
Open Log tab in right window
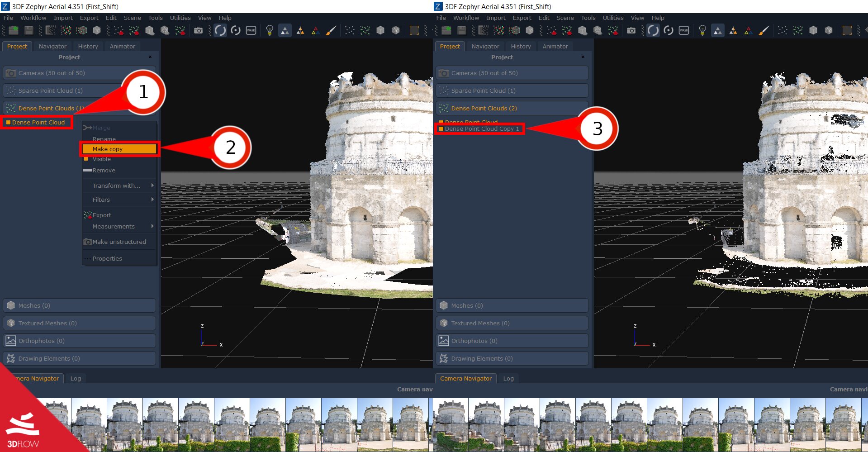(x=508, y=378)
